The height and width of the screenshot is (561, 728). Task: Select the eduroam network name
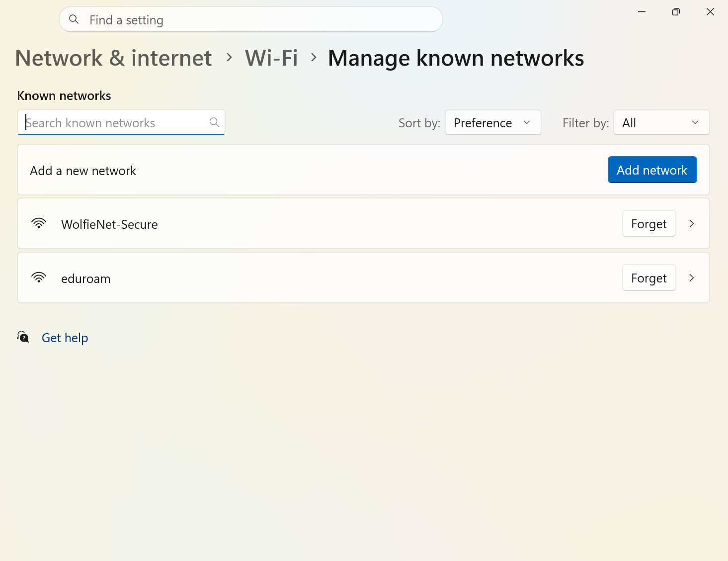coord(86,279)
